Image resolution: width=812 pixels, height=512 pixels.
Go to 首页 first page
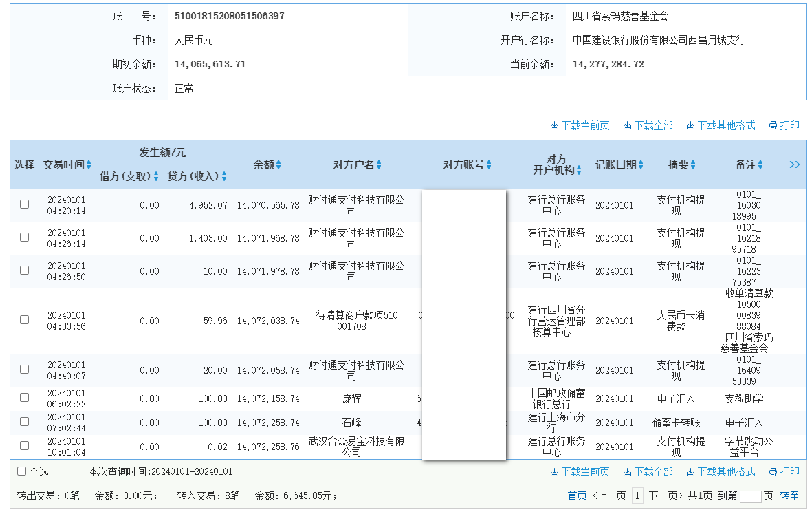[x=577, y=496]
